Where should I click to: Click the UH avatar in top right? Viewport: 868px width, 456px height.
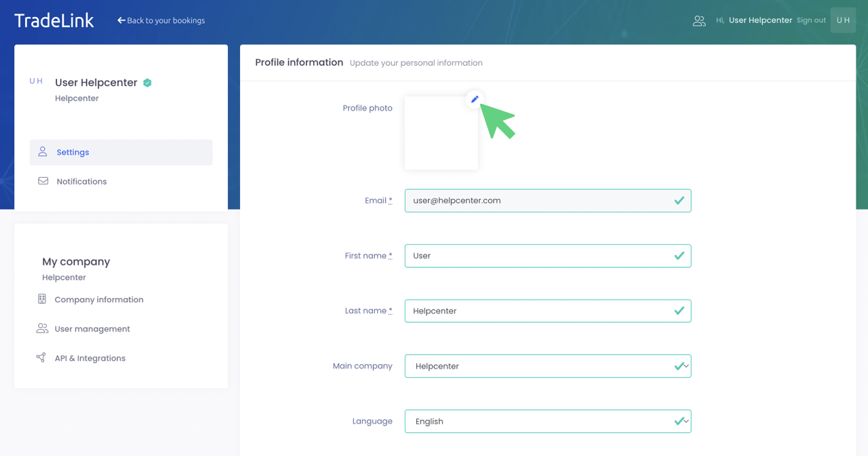click(x=843, y=20)
